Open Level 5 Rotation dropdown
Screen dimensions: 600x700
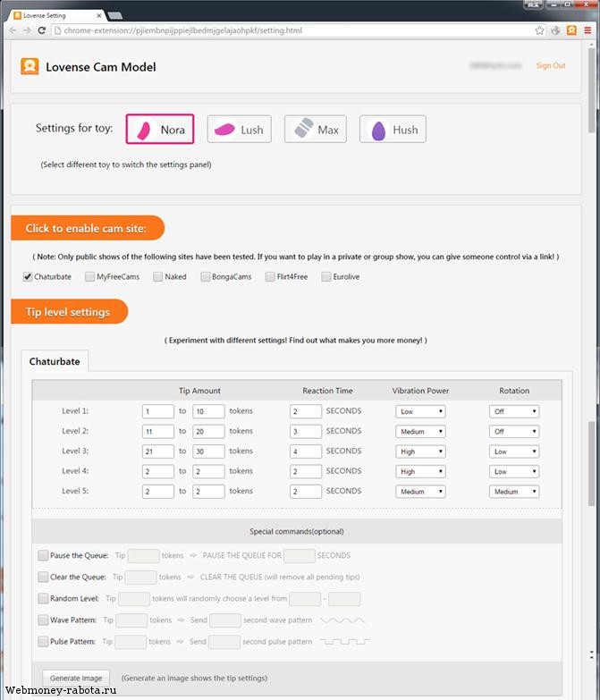pyautogui.click(x=514, y=492)
